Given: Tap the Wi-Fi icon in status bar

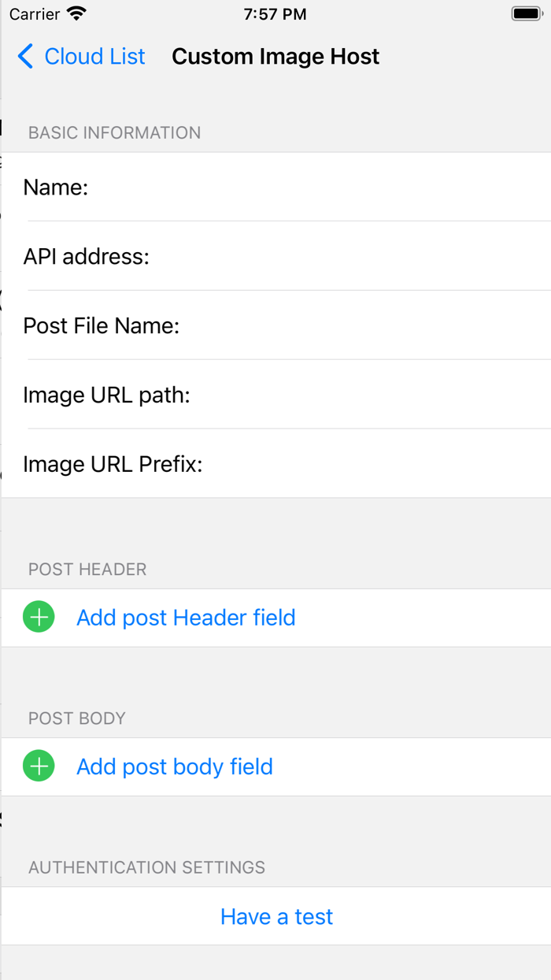Looking at the screenshot, I should tap(75, 13).
